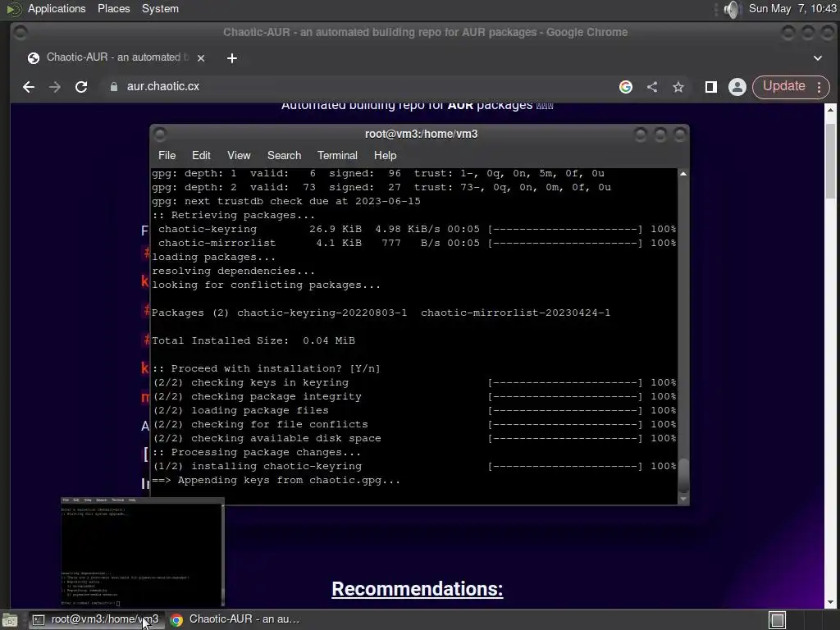Click "Proceed with installation? [Y/n]" line

pyautogui.click(x=267, y=368)
